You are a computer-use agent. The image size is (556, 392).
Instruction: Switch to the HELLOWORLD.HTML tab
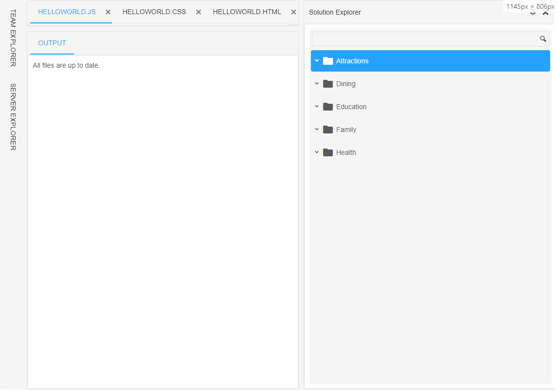tap(247, 12)
